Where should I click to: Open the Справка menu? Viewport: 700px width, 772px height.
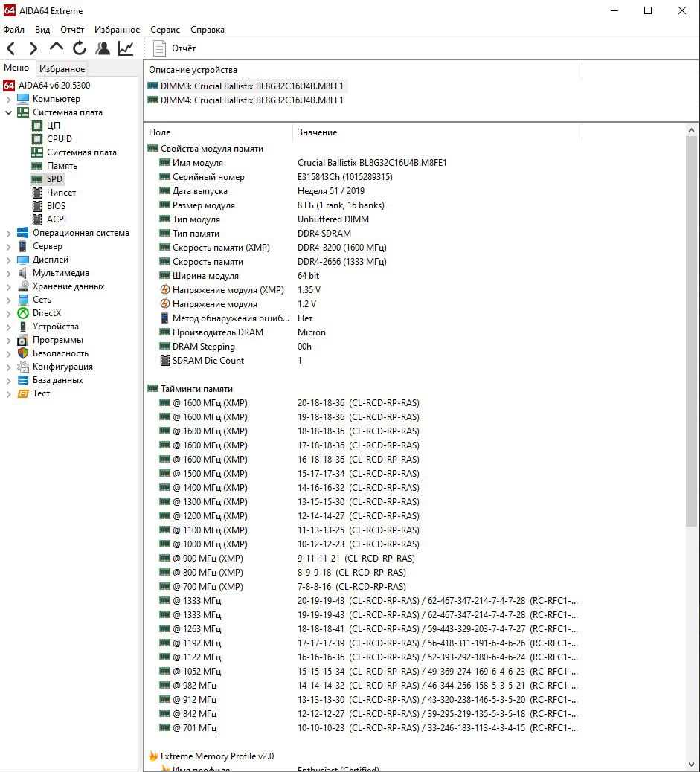pyautogui.click(x=208, y=30)
